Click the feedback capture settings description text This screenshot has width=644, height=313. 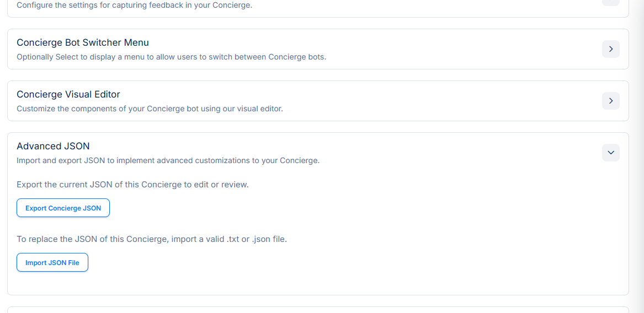(x=134, y=6)
